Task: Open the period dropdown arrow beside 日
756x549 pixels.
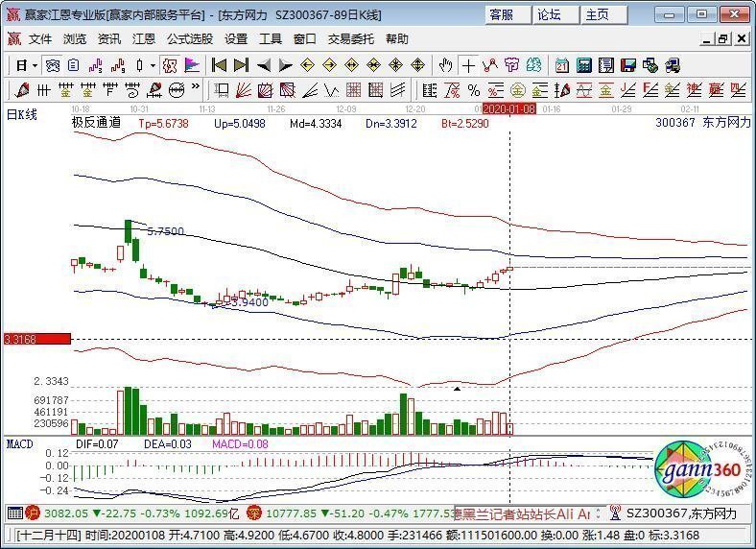Action: pyautogui.click(x=35, y=65)
